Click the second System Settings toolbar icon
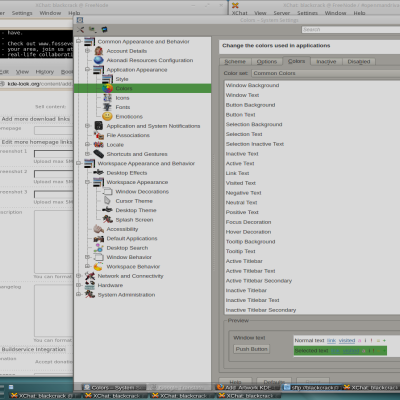The width and height of the screenshot is (400, 400). [92, 30]
